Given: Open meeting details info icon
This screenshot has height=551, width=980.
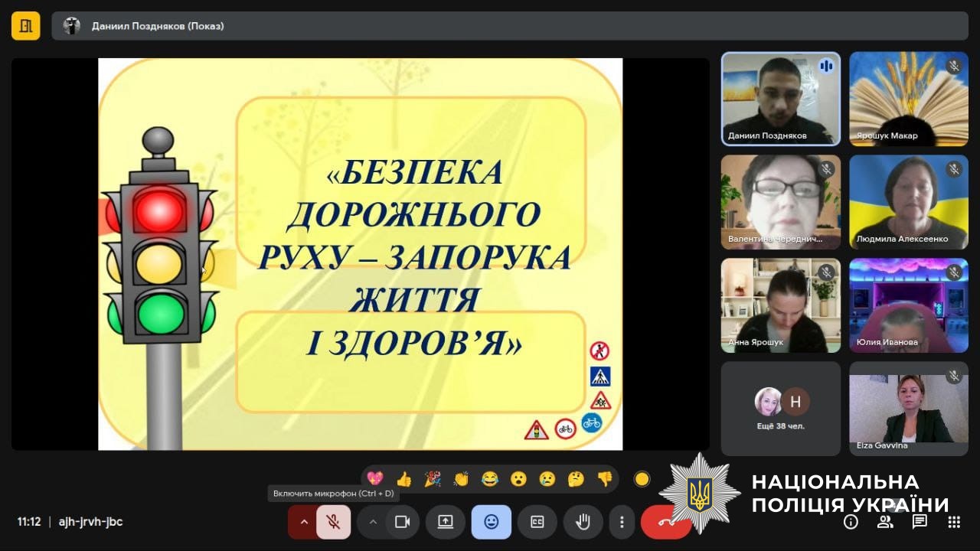Looking at the screenshot, I should (x=851, y=522).
